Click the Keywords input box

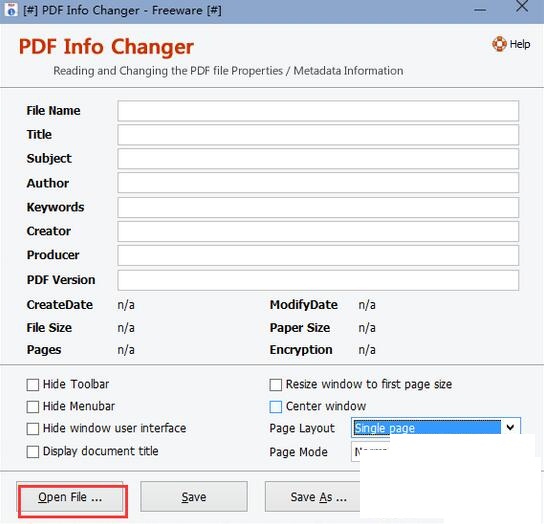(x=318, y=208)
